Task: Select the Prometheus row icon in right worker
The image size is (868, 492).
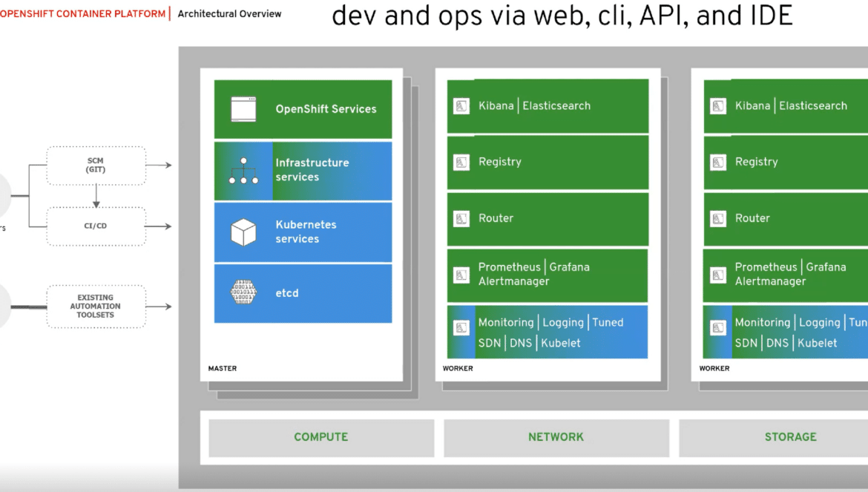Action: click(x=718, y=275)
